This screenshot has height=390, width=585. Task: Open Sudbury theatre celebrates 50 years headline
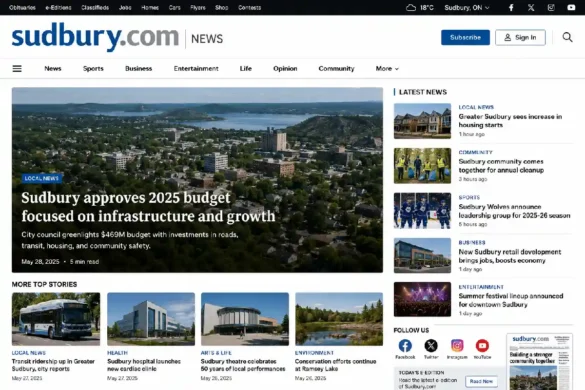[x=243, y=365]
